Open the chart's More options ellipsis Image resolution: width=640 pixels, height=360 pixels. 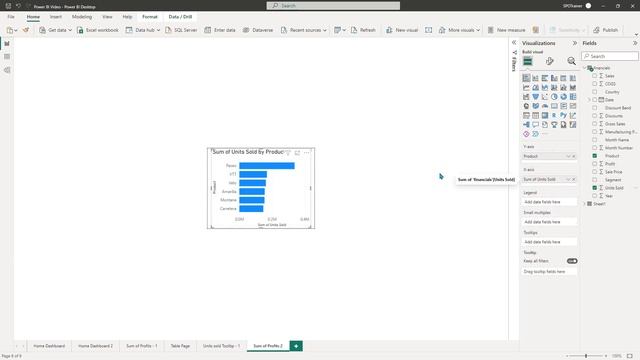(307, 153)
